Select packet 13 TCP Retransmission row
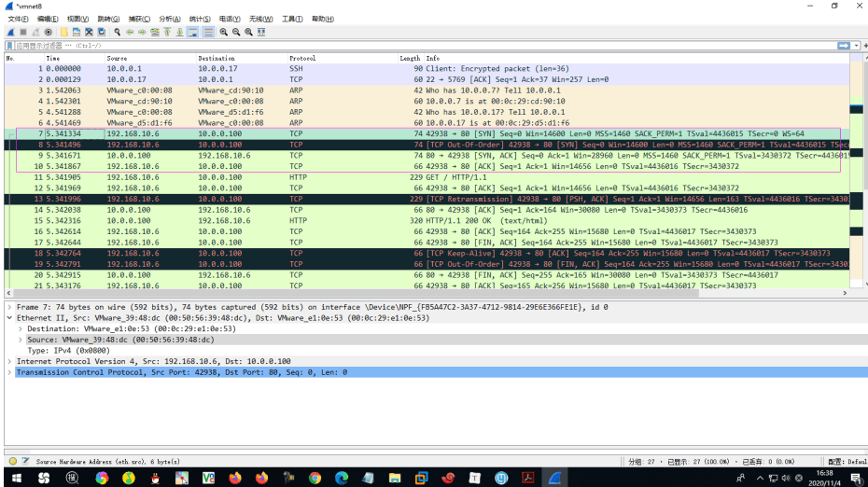The height and width of the screenshot is (487, 868). (x=427, y=200)
